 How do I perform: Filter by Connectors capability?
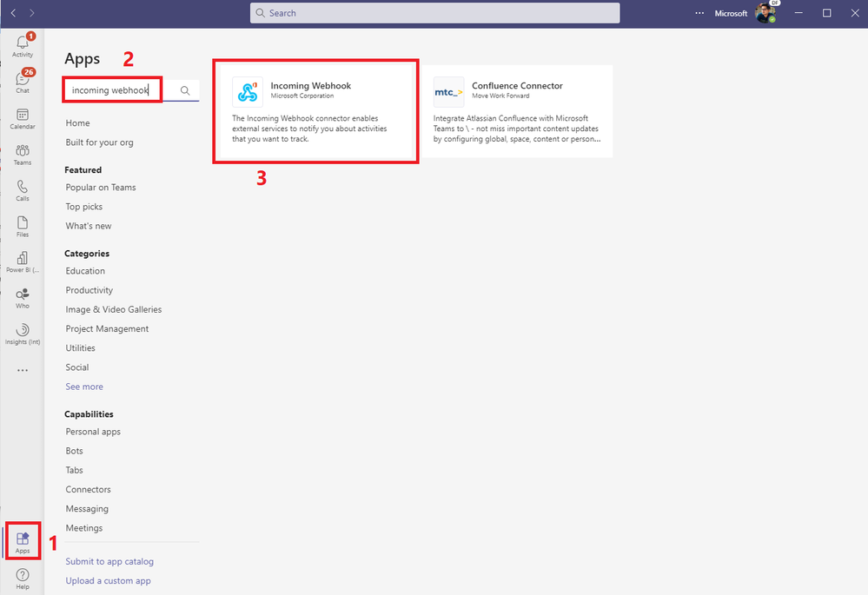(x=88, y=490)
